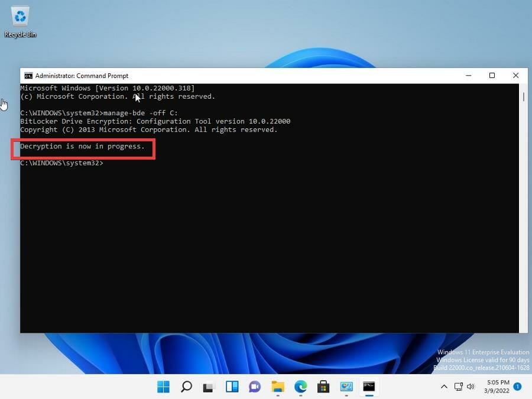Open the volume control
Image resolution: width=532 pixels, height=399 pixels.
471,387
